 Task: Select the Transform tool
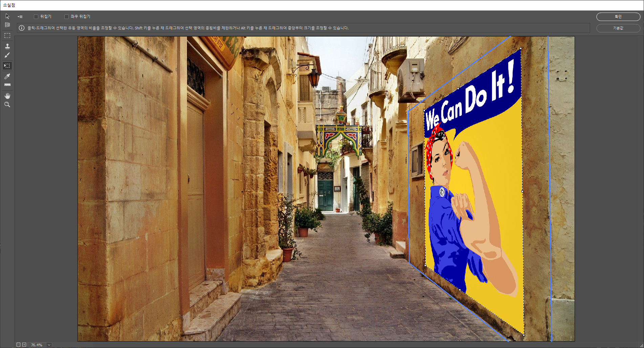pos(7,66)
